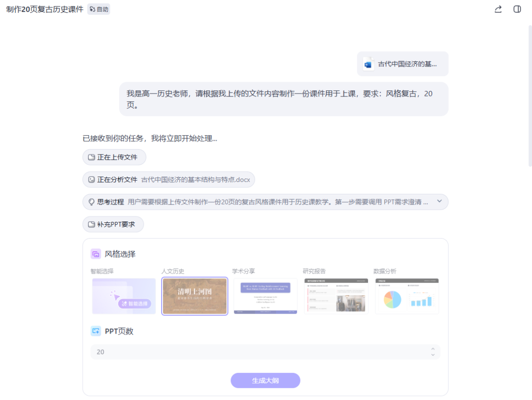The height and width of the screenshot is (400, 532).
Task: Click the 自动 mode badge
Action: pyautogui.click(x=99, y=9)
